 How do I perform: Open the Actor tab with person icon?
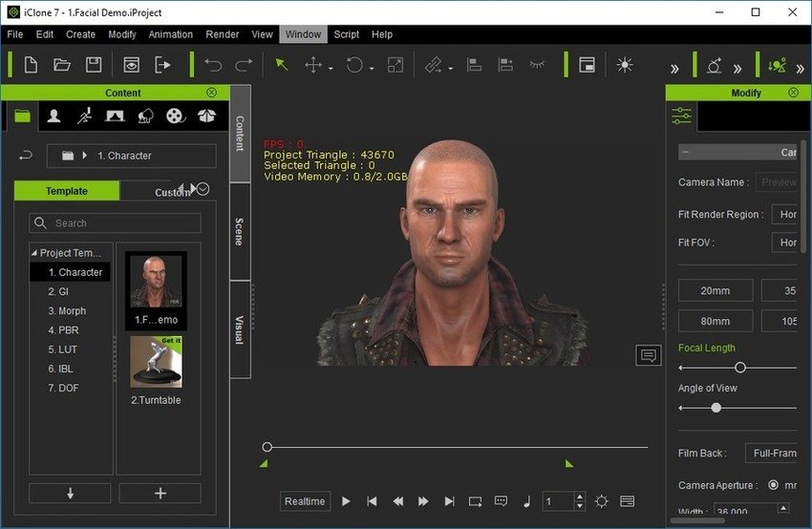click(x=53, y=116)
